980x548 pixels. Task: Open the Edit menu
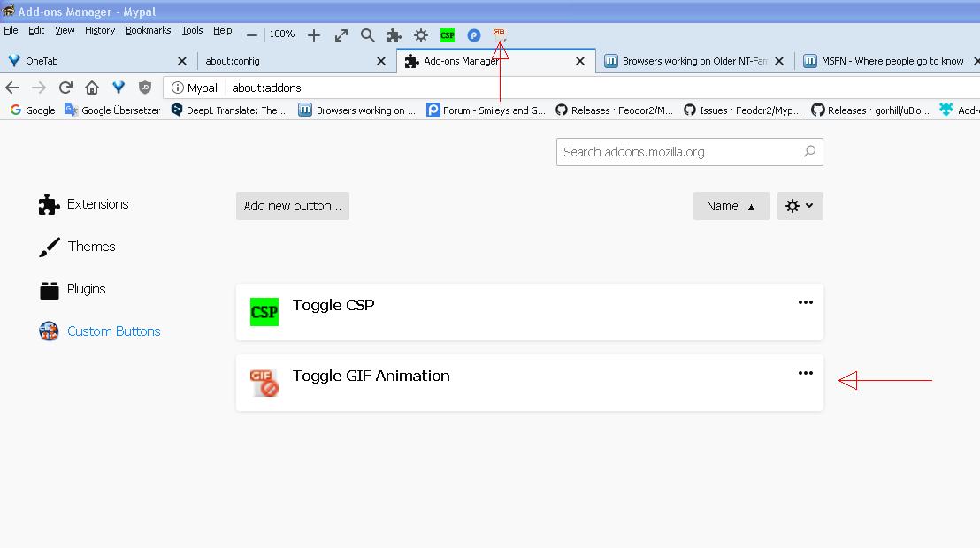pos(36,30)
